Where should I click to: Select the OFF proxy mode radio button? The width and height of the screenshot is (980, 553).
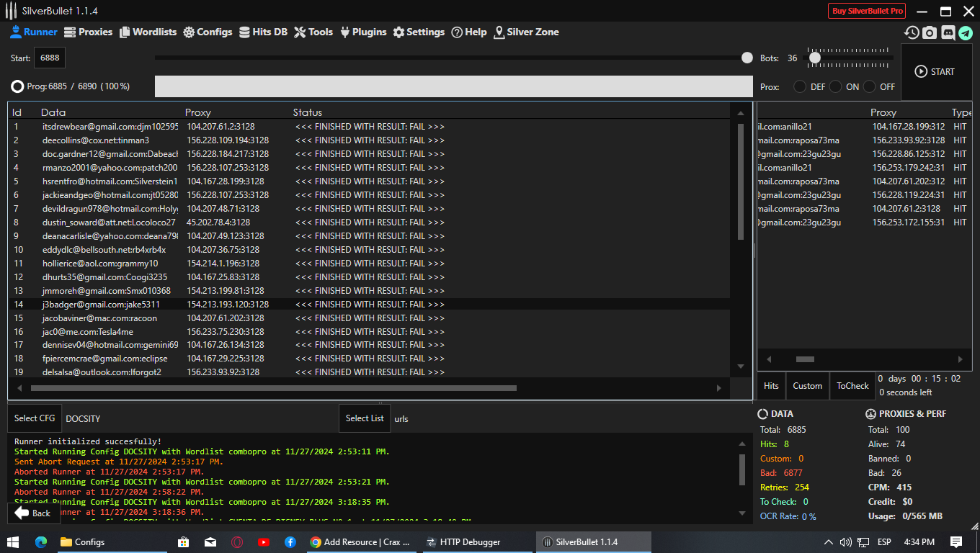[870, 86]
